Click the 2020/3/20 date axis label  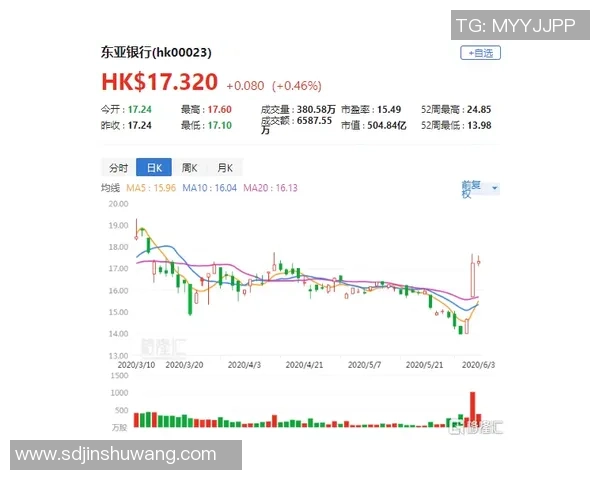[x=184, y=365]
